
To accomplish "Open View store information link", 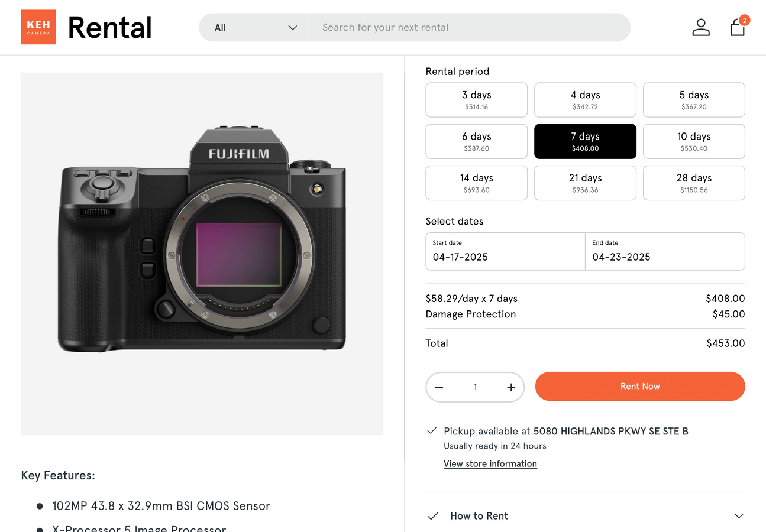I will point(490,464).
